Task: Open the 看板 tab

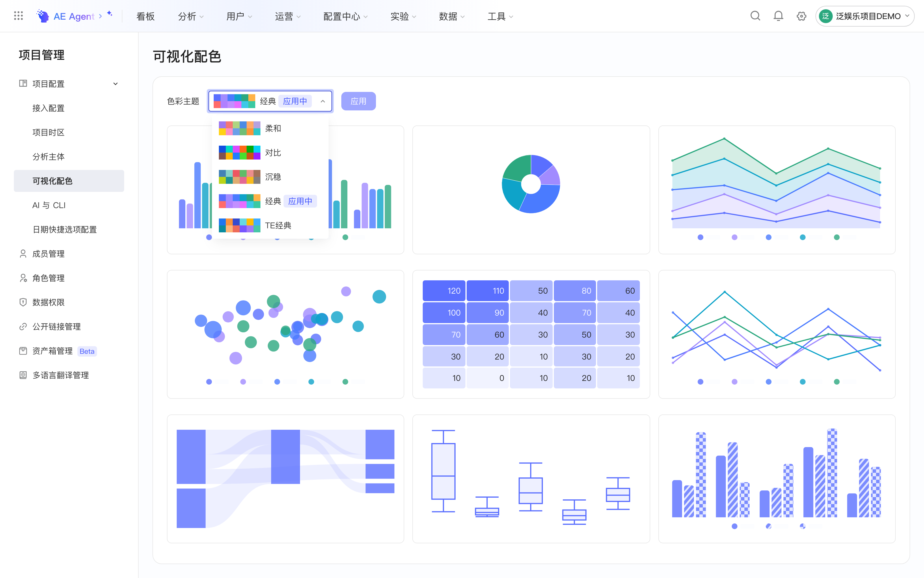Action: tap(146, 16)
